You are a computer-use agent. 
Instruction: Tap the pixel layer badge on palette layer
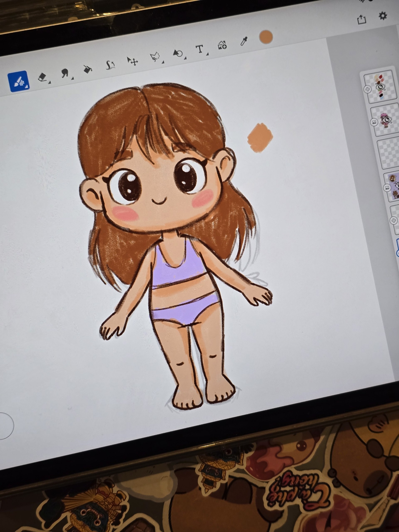coord(367,90)
